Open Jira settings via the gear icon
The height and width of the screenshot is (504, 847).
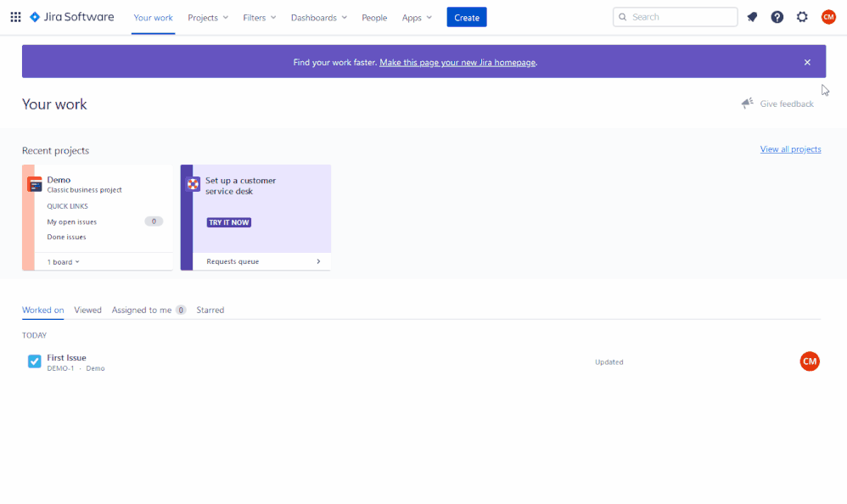coord(802,16)
